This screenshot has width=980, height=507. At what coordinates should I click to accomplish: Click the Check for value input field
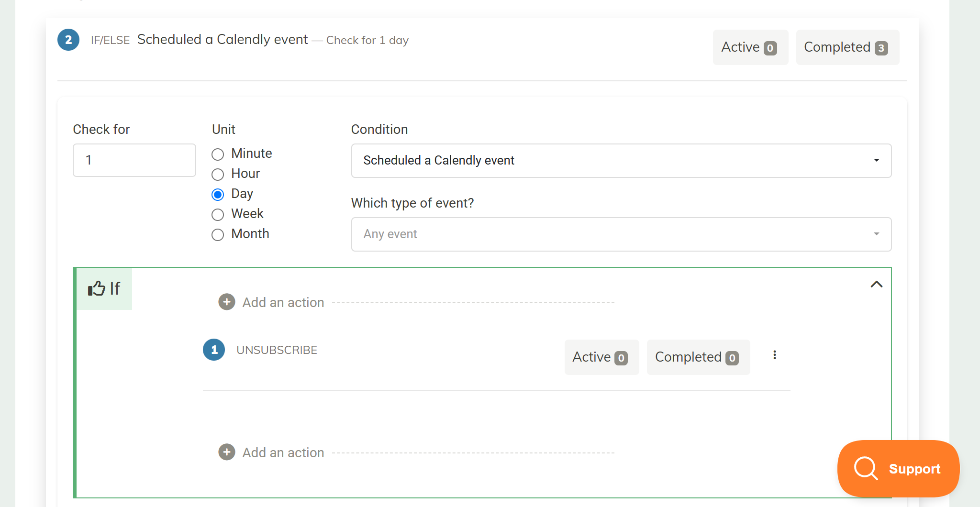tap(134, 160)
